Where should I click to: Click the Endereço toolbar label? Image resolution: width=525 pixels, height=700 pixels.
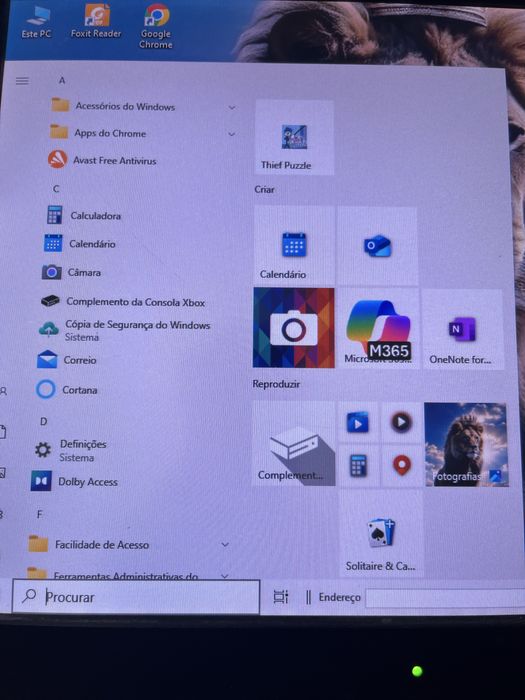pyautogui.click(x=339, y=597)
